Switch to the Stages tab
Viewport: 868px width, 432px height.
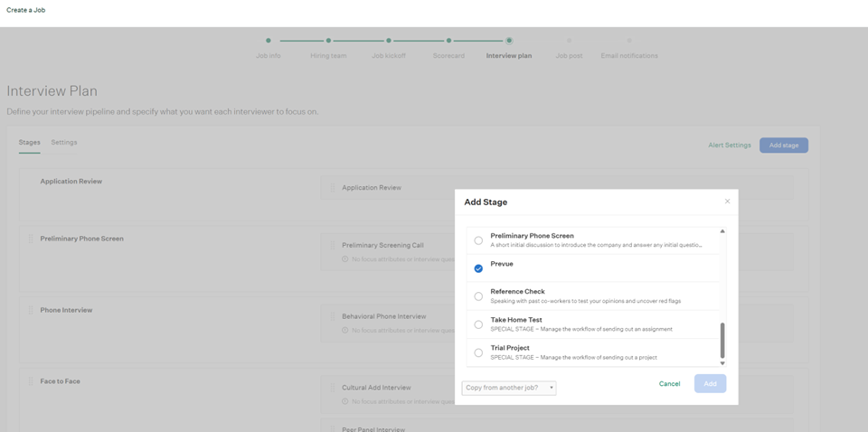[x=29, y=143]
